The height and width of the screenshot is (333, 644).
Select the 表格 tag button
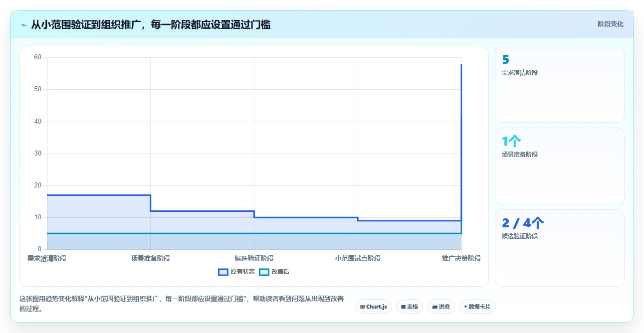click(410, 307)
